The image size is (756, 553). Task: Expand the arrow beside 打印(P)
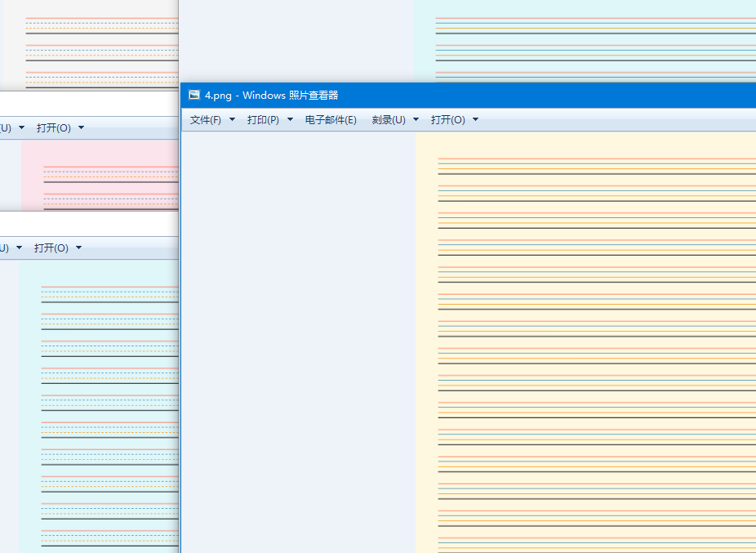(x=291, y=120)
